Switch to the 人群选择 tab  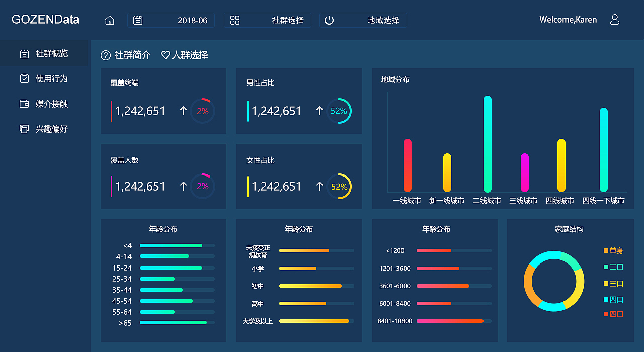185,55
